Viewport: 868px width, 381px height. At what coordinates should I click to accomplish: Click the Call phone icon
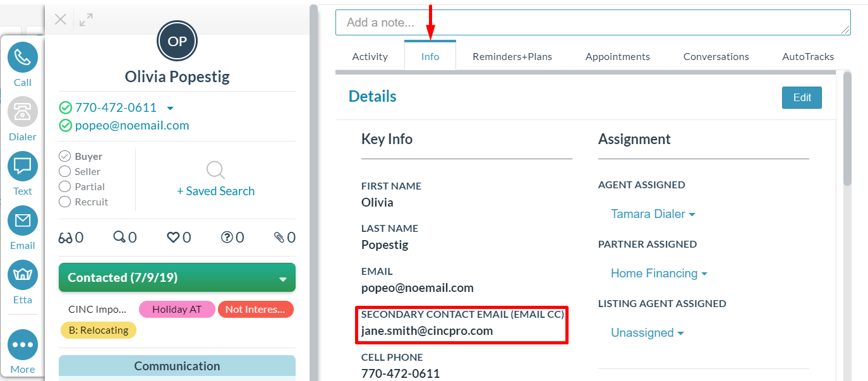[x=23, y=57]
